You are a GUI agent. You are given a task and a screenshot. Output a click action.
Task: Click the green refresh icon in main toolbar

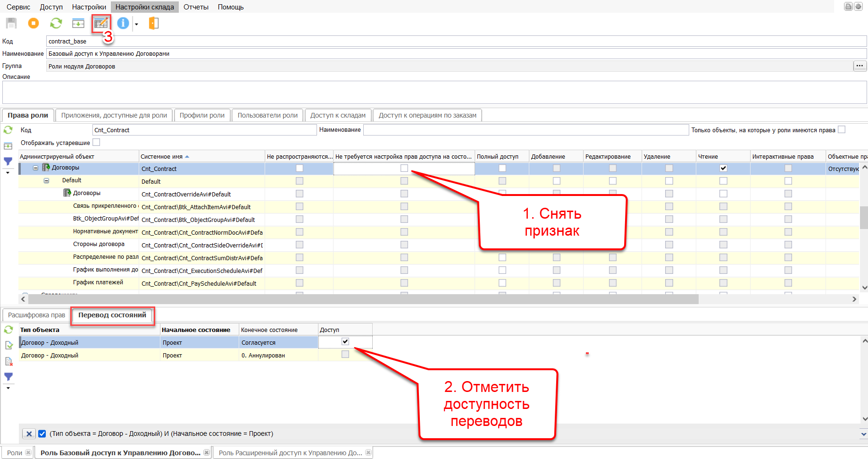coord(56,23)
